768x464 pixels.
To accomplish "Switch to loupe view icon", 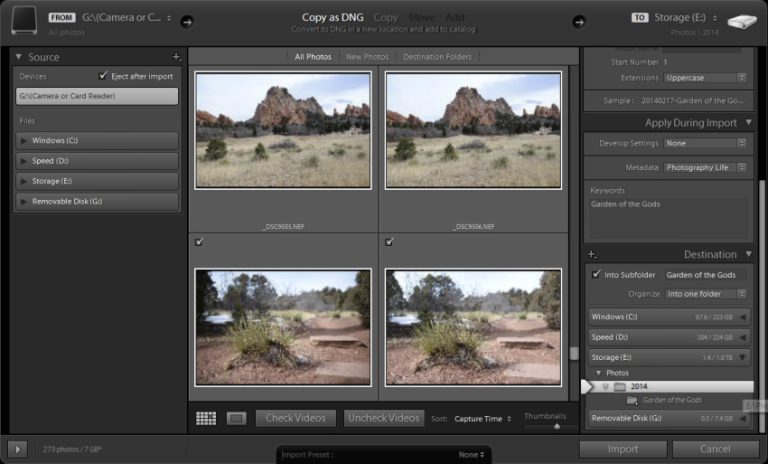I will pyautogui.click(x=236, y=418).
